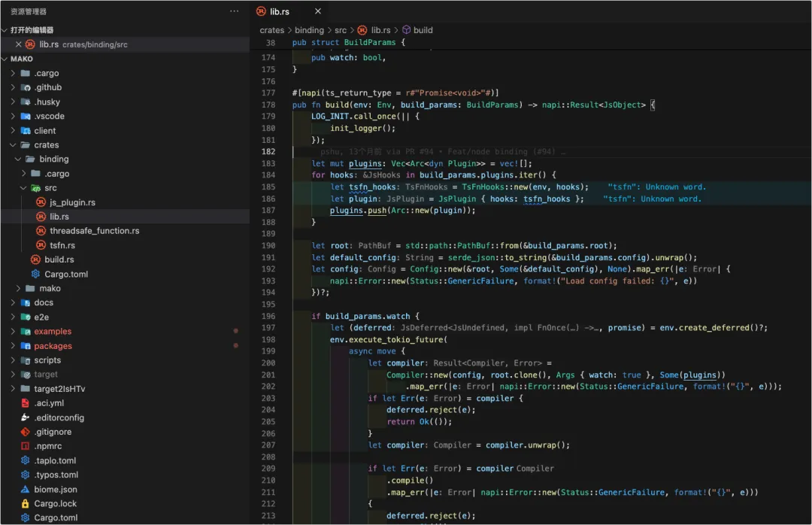
Task: Click the .gitignore git icon
Action: [25, 432]
